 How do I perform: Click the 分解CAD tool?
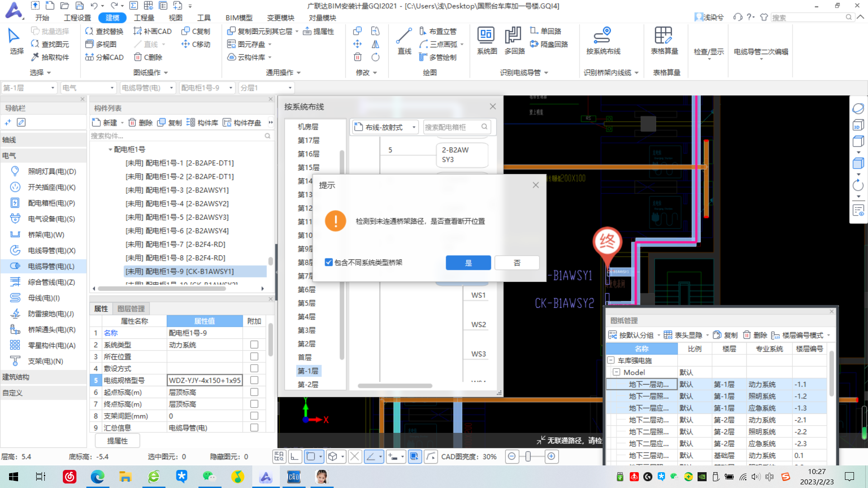click(104, 57)
